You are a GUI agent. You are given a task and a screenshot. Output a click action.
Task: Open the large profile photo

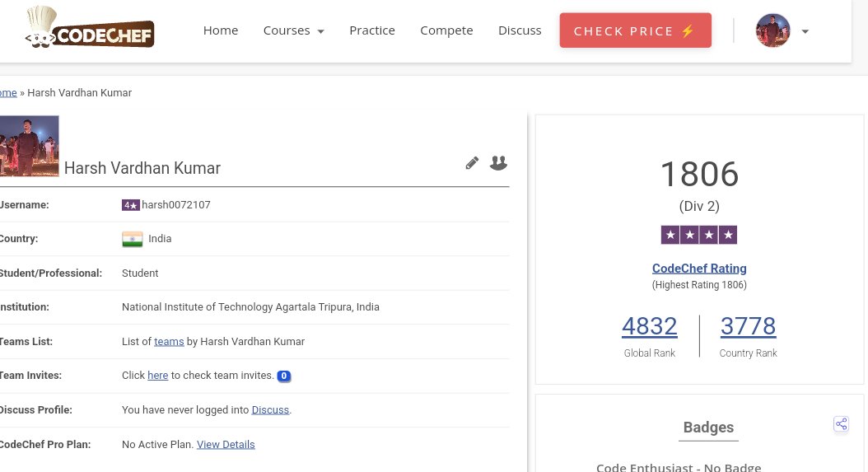click(29, 146)
